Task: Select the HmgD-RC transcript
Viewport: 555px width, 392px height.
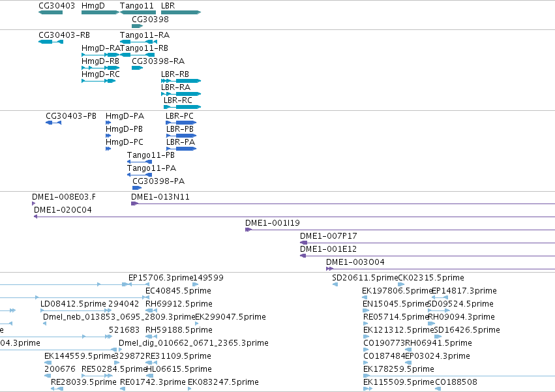Action: [x=98, y=81]
